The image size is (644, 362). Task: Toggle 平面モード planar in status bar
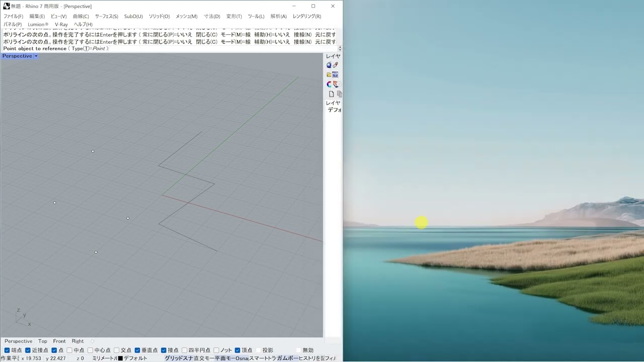225,358
